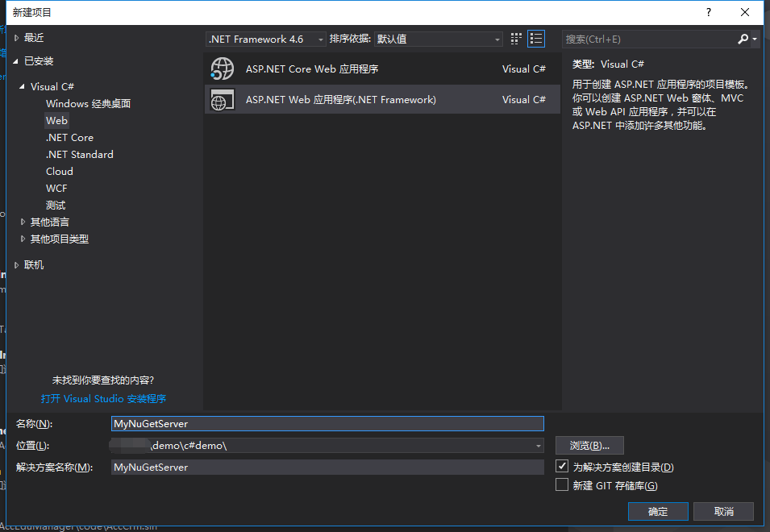This screenshot has height=532, width=770.
Task: Collapse the Visual C# tree node
Action: coord(22,86)
